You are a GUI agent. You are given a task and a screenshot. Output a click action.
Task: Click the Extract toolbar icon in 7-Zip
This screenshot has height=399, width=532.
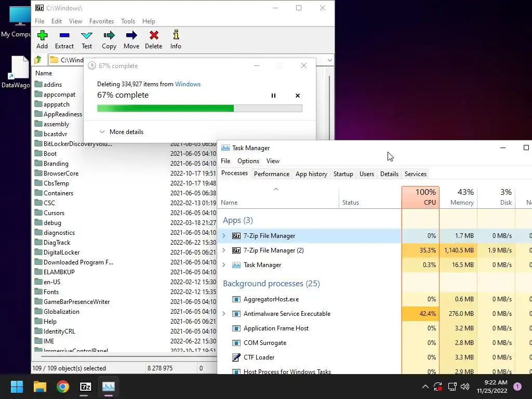(64, 35)
